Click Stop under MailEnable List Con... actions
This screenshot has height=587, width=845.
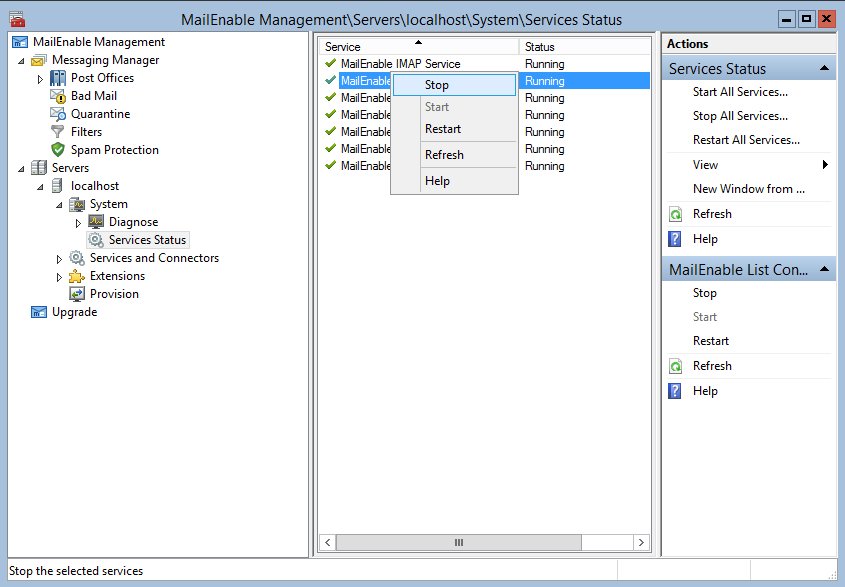point(704,293)
